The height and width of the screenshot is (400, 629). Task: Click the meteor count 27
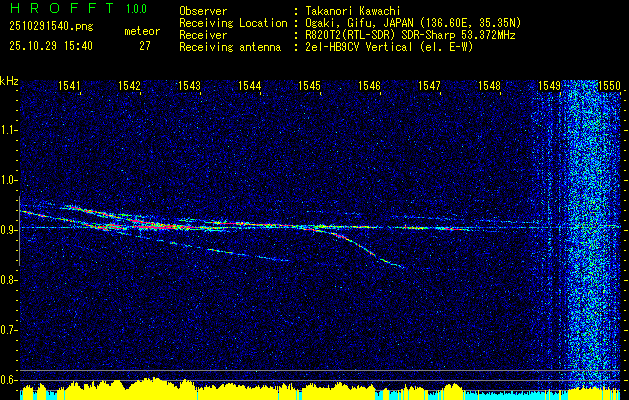145,46
